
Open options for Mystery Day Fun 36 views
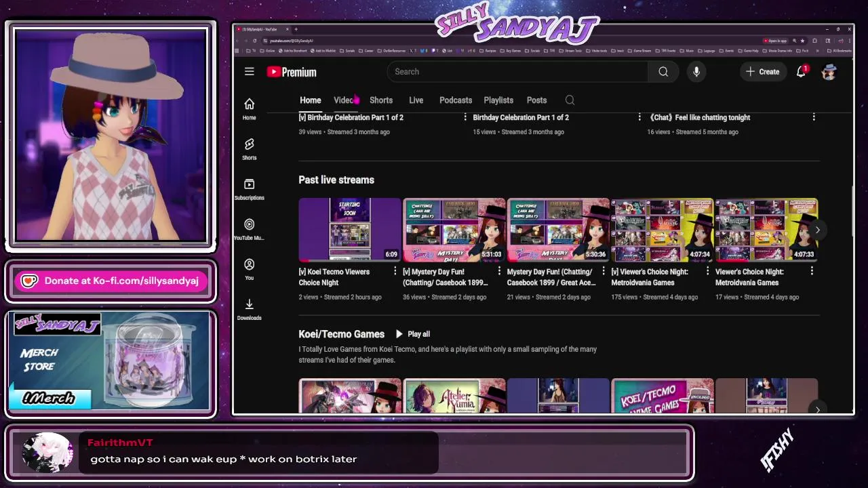pos(499,271)
